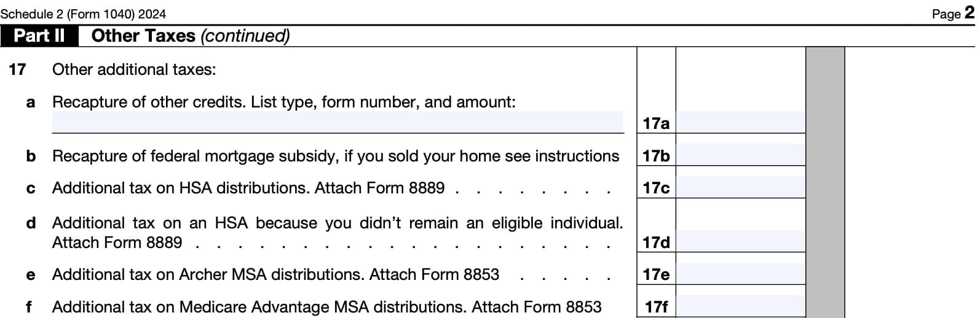Click the 17e Archer MSA amount field
Viewport: 980px width, 318px height.
740,274
